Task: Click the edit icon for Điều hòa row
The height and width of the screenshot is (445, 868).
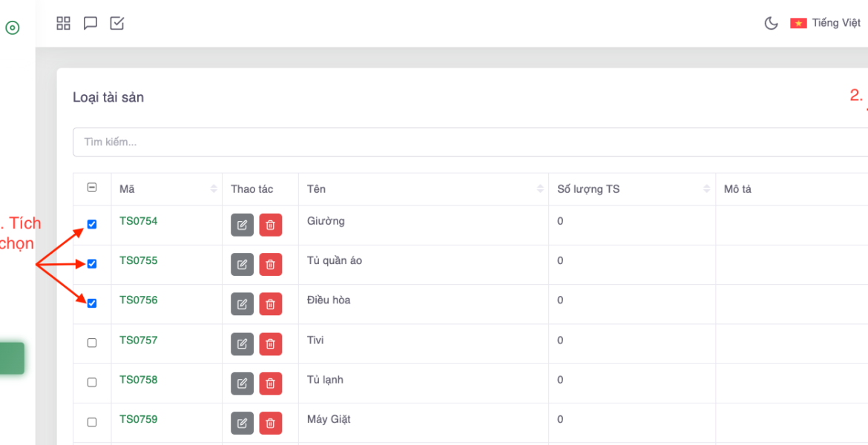Action: [x=242, y=303]
